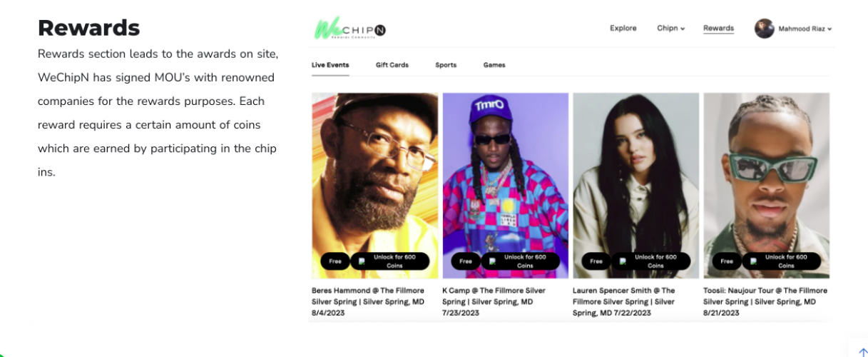
Task: Click the scroll-to-top arrow icon
Action: click(863, 352)
